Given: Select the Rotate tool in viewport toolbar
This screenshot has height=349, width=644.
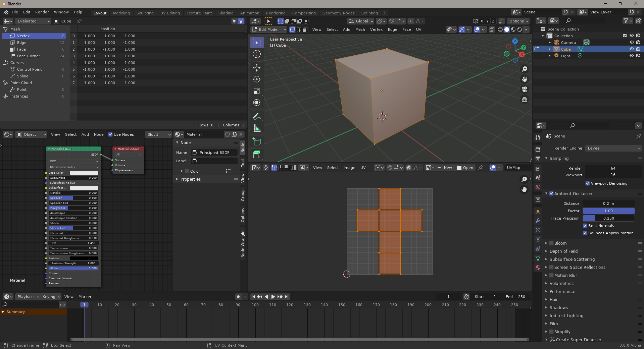Looking at the screenshot, I should pos(257,79).
